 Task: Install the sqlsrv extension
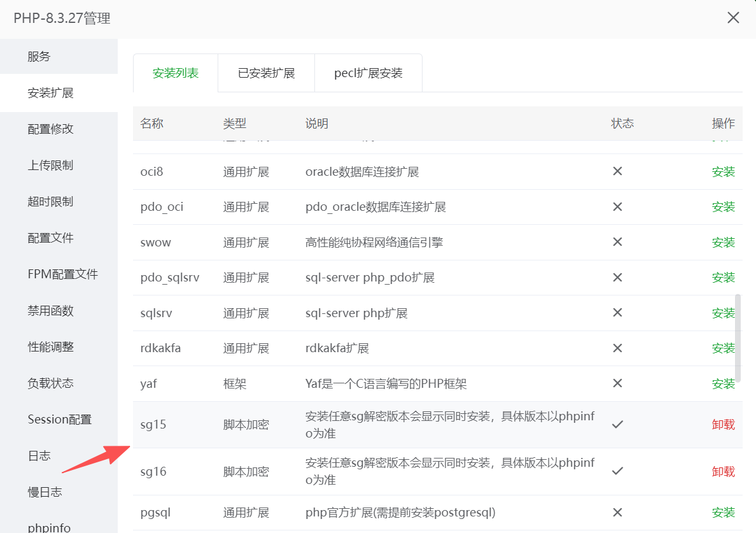[723, 313]
